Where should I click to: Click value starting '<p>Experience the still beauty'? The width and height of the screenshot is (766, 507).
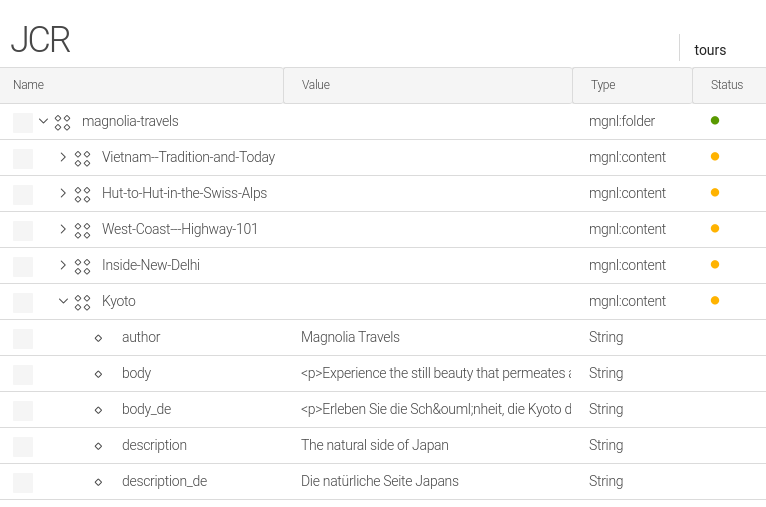436,373
